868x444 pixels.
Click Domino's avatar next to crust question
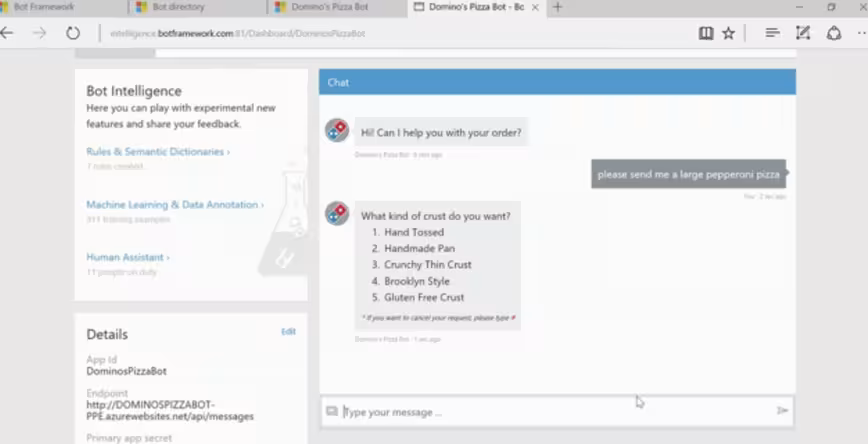click(x=337, y=214)
